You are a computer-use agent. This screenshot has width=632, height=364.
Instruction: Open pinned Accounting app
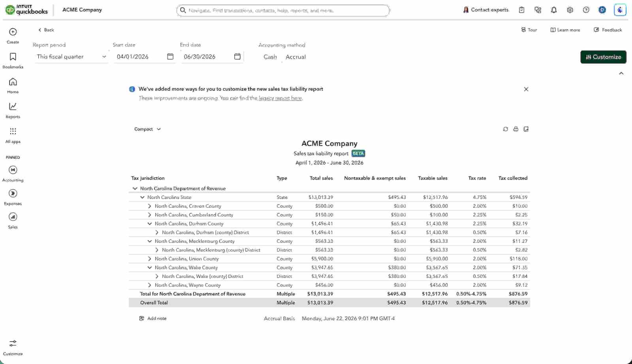13,174
